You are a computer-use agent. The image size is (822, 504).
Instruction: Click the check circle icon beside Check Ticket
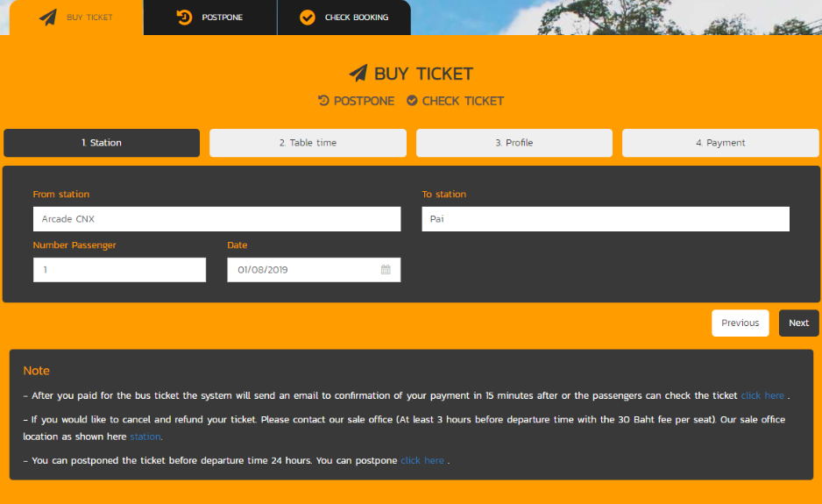point(412,101)
